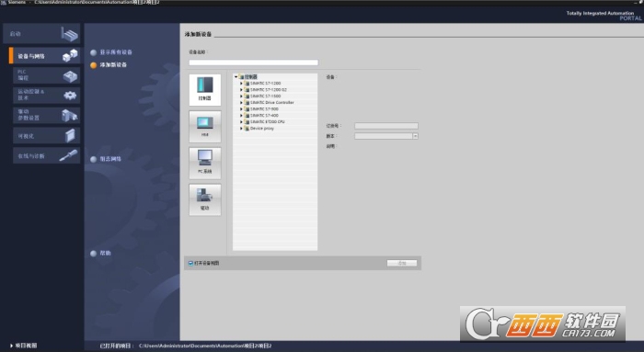Toggle the 打开设备视图 checkbox
Image resolution: width=644 pixels, height=352 pixels.
(x=190, y=264)
